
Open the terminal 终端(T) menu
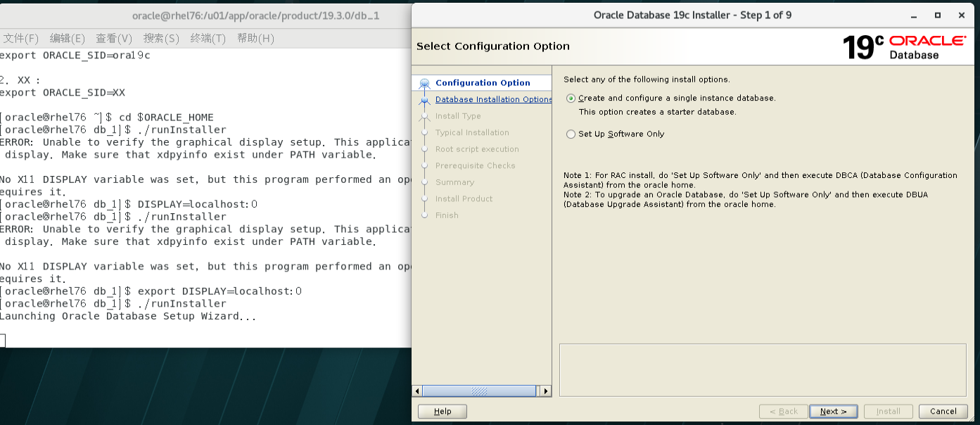208,38
